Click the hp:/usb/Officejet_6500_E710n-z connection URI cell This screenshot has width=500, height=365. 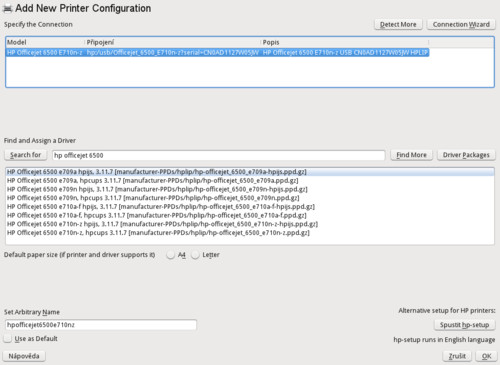point(173,53)
